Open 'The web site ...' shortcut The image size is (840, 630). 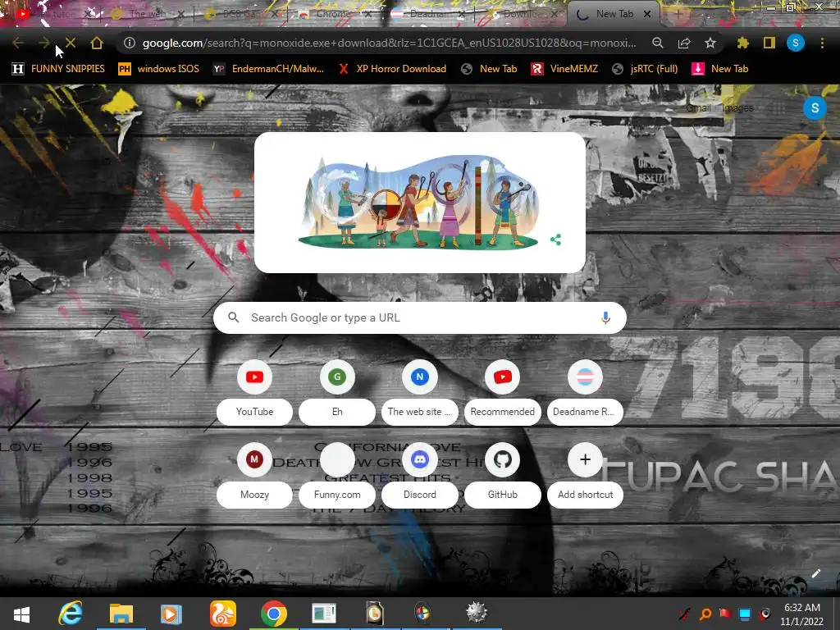[419, 393]
